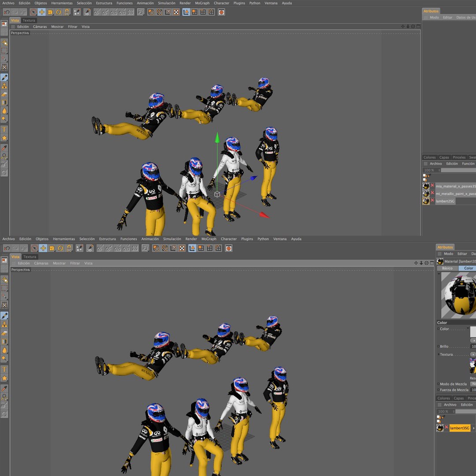Pick the Eyedropper tool in the top window's left palette
This screenshot has width=476, height=476.
[x=4, y=148]
